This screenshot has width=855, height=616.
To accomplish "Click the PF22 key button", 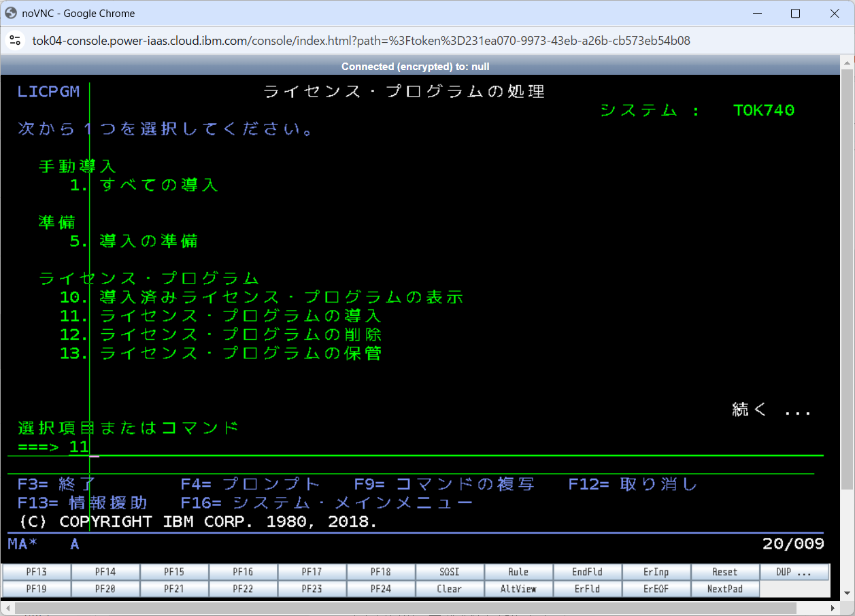I will pyautogui.click(x=243, y=589).
